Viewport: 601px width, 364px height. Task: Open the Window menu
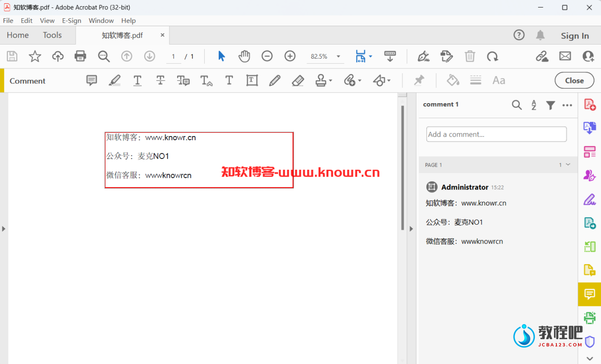point(101,21)
